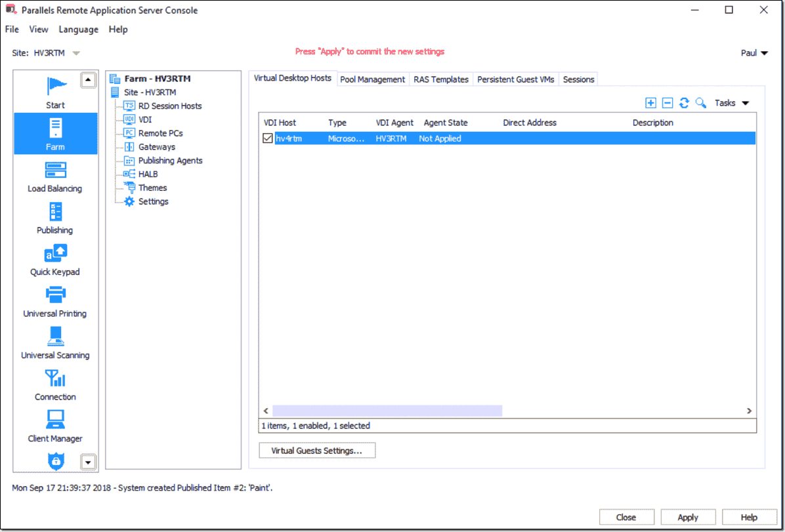The width and height of the screenshot is (785, 532).
Task: Click the Publishing Agents icon in tree
Action: [129, 160]
